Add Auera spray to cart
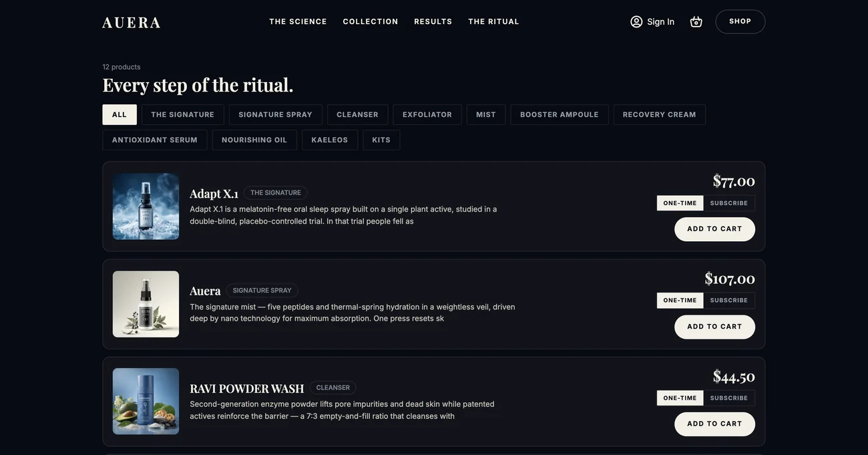This screenshot has width=868, height=455. click(714, 327)
